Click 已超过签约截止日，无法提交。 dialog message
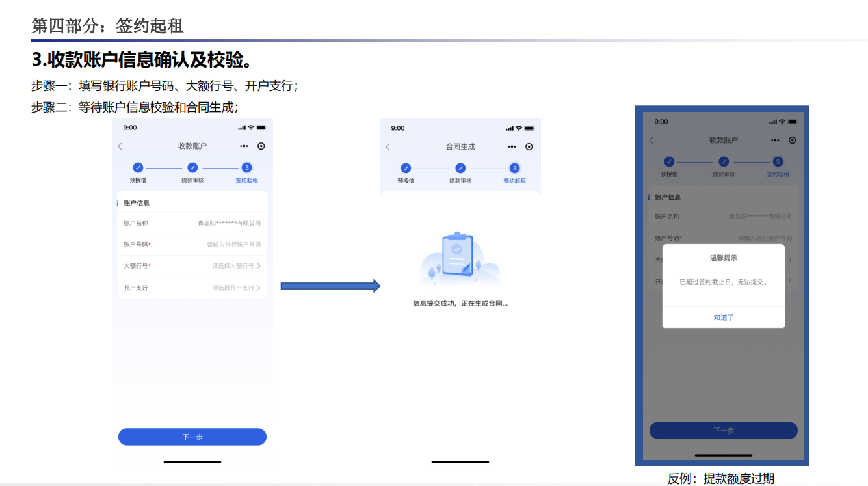Screen dimensions: 868x486 [724, 282]
